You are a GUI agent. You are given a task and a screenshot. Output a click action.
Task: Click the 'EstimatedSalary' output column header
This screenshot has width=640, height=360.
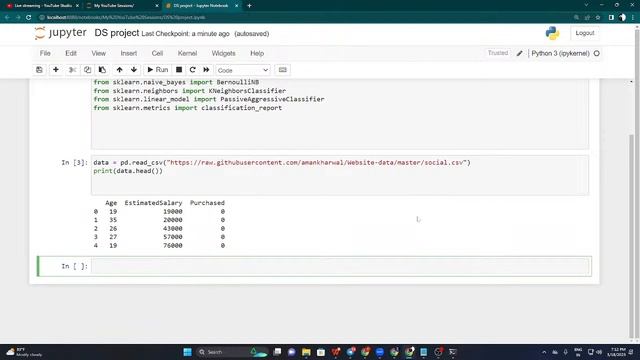click(x=153, y=203)
